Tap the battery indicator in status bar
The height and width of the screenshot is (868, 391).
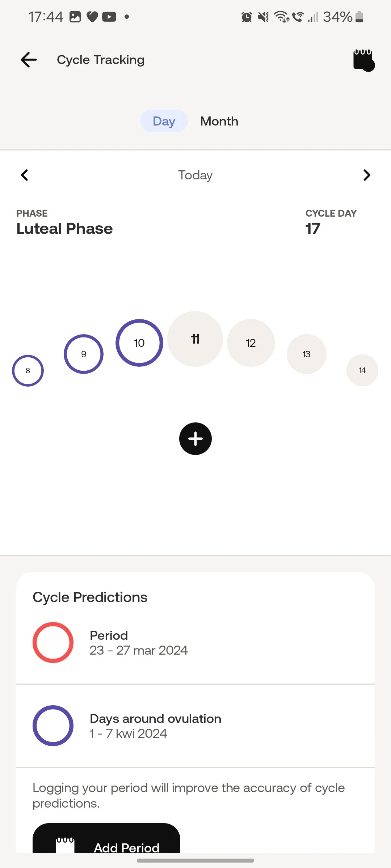pos(359,17)
